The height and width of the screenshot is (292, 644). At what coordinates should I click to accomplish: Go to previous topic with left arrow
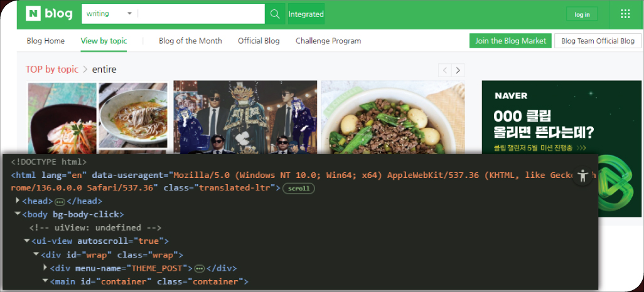tap(444, 70)
